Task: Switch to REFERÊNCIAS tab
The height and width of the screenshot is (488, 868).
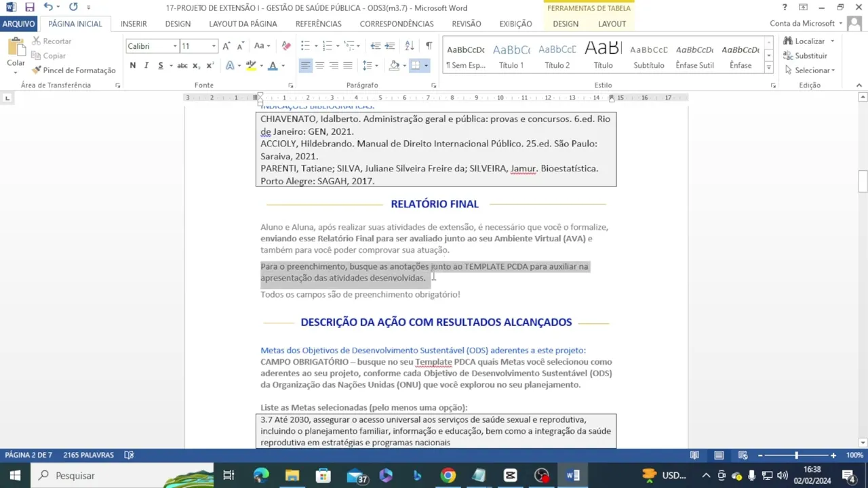Action: (318, 24)
